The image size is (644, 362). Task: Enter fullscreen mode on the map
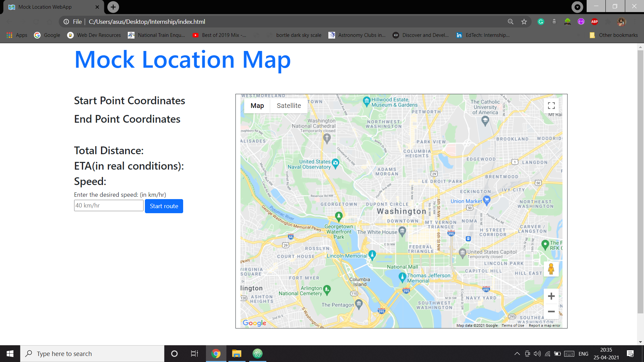click(551, 106)
